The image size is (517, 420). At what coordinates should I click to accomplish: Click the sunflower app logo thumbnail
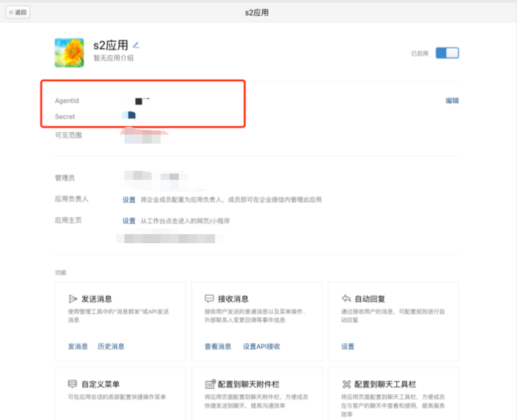pyautogui.click(x=69, y=52)
